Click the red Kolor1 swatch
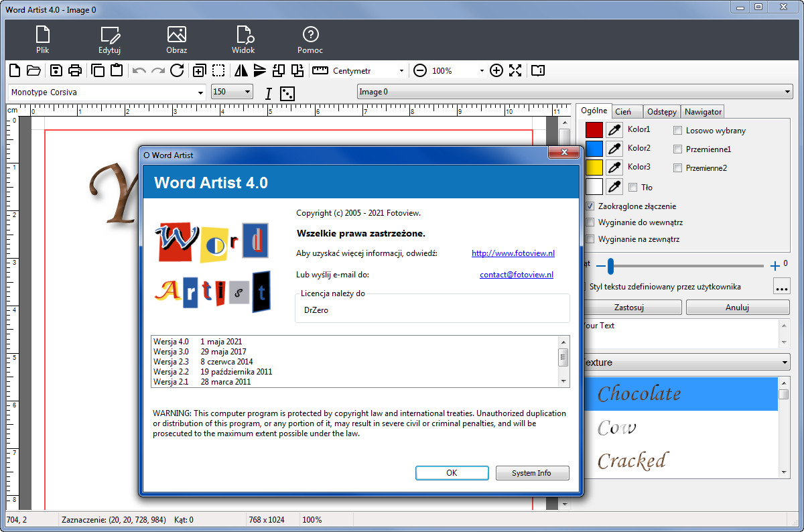Viewport: 804px width, 532px height. click(594, 130)
